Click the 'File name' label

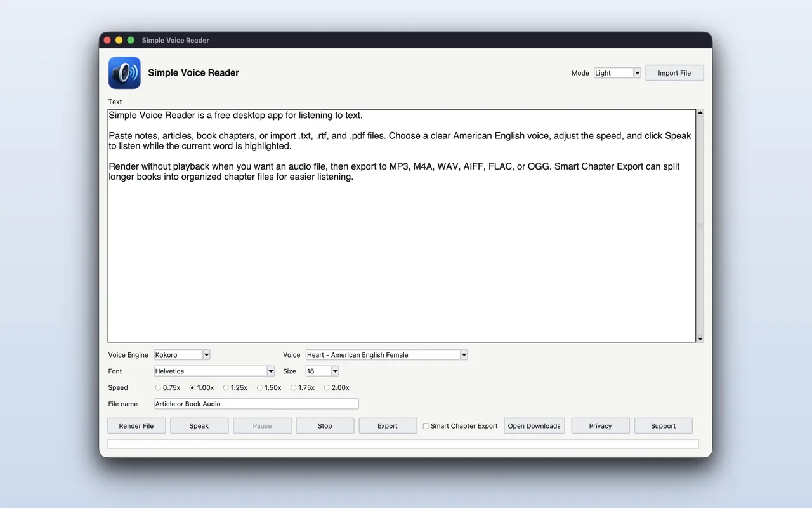pyautogui.click(x=123, y=404)
